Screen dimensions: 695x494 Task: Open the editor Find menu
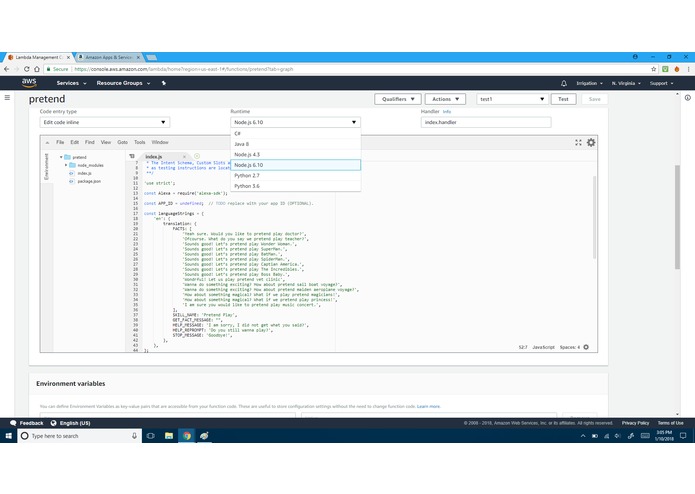(90, 142)
